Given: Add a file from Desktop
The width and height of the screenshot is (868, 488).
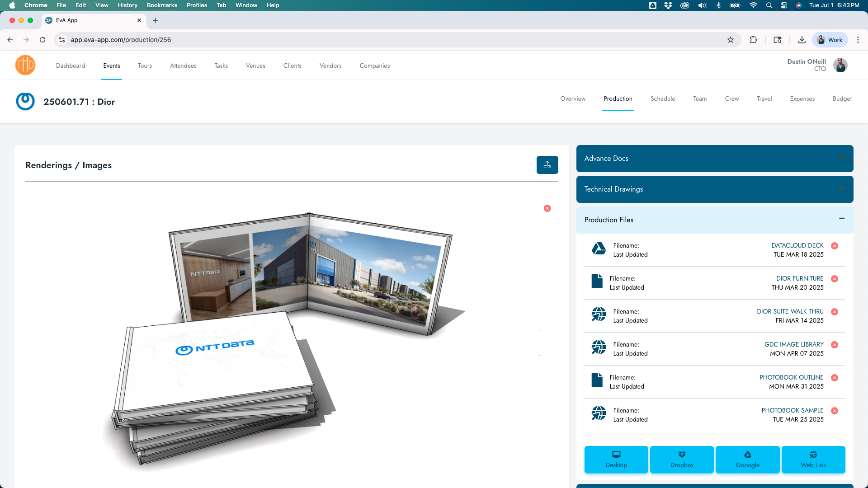Looking at the screenshot, I should [616, 460].
